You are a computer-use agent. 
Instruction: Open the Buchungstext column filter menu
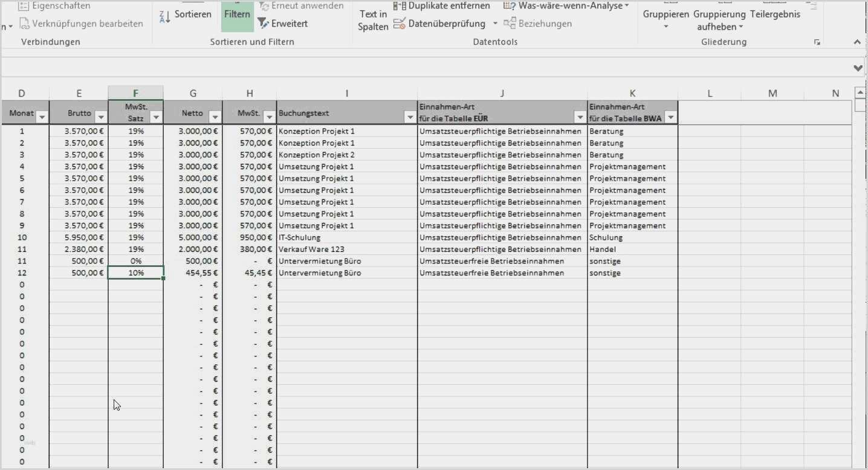coord(411,117)
